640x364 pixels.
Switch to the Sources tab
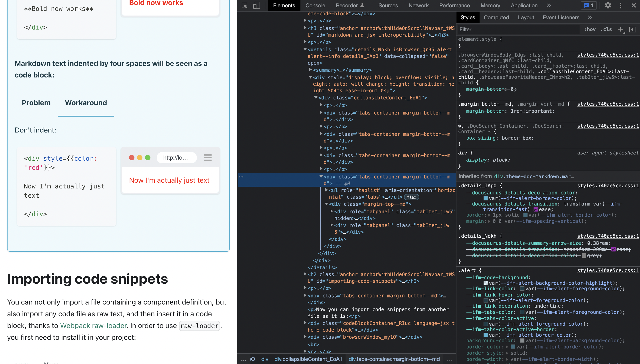point(388,6)
